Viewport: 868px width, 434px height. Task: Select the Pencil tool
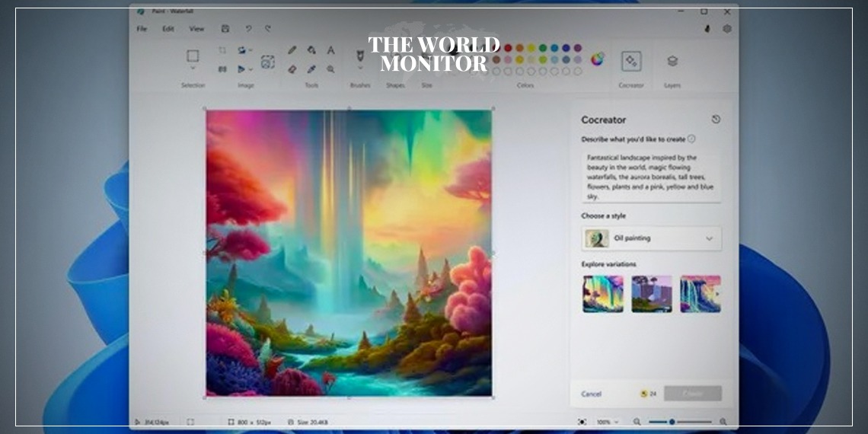point(292,50)
